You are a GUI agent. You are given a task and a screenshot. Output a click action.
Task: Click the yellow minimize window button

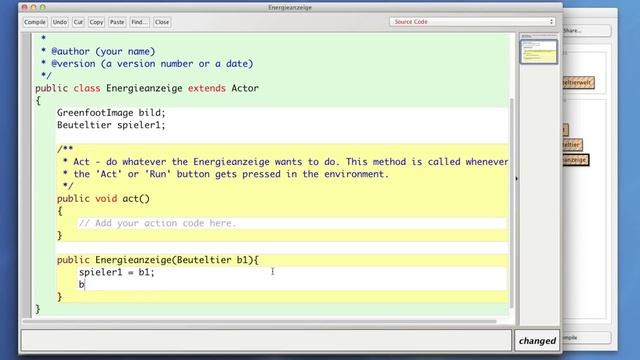[x=33, y=7]
